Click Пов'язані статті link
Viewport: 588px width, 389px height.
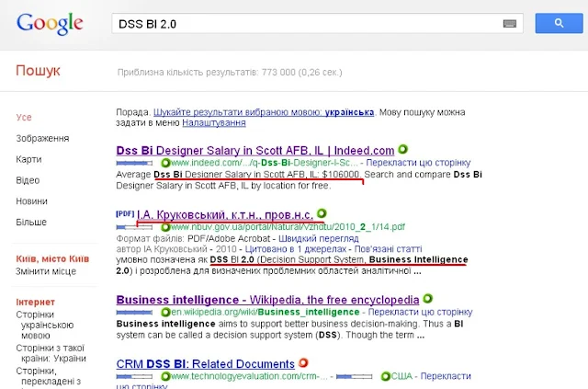(388, 249)
